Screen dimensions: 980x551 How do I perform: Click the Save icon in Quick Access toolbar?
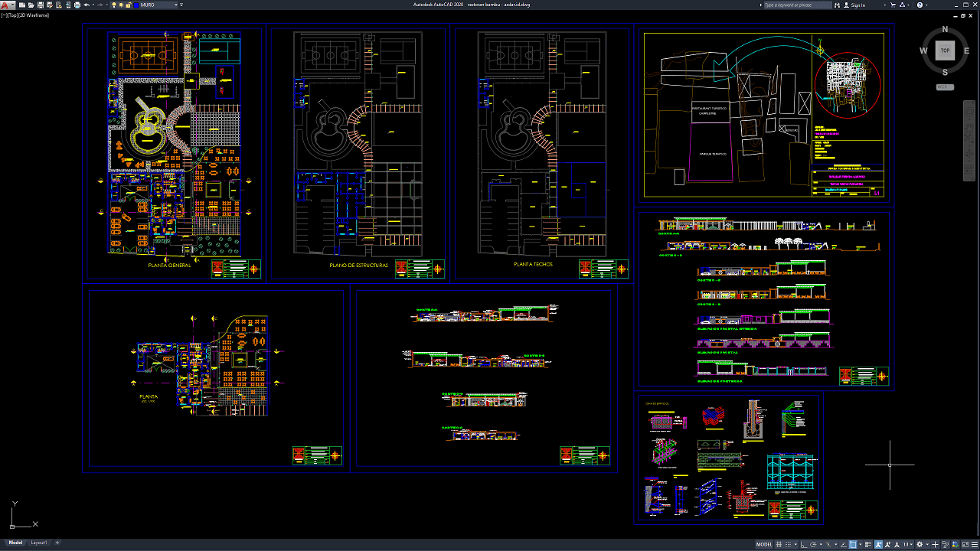[x=41, y=5]
